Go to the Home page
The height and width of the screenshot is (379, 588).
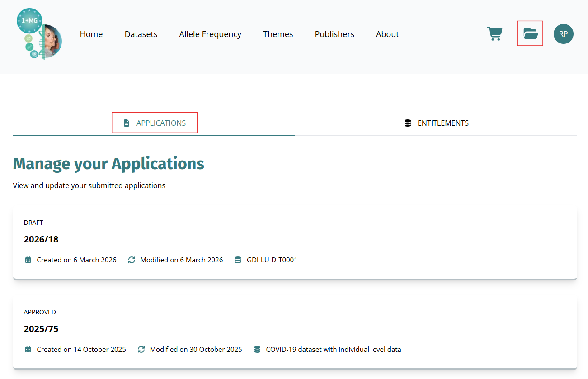click(x=91, y=34)
